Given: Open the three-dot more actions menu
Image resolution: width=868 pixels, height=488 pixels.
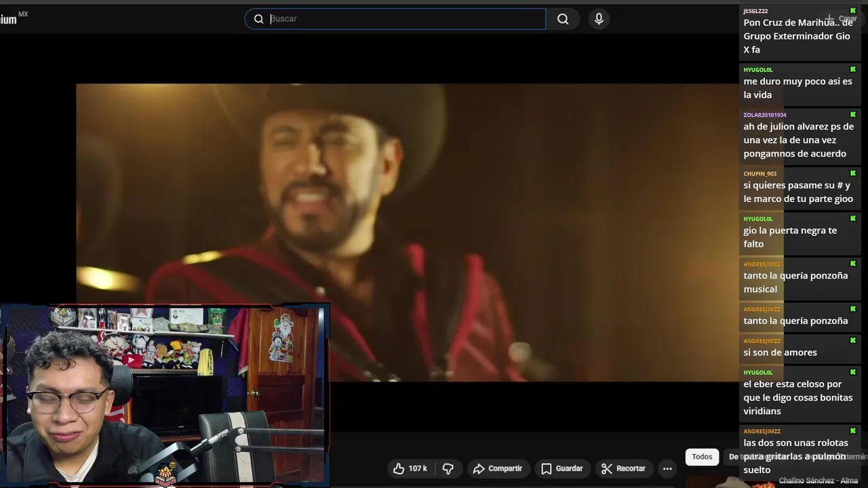Looking at the screenshot, I should pyautogui.click(x=667, y=468).
